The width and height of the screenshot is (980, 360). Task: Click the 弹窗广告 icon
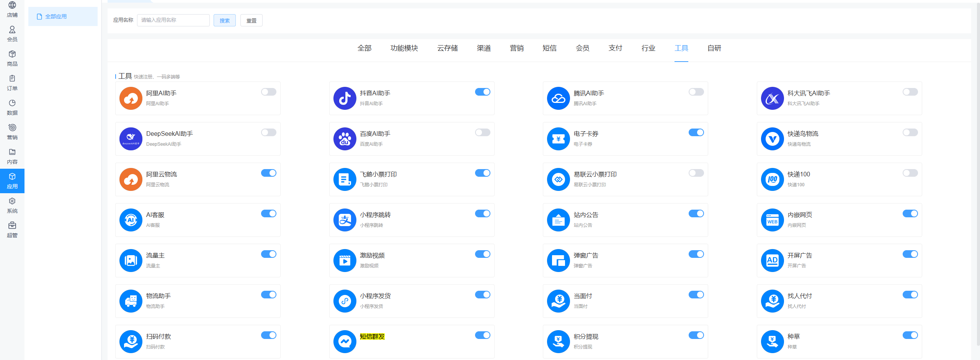[559, 261]
